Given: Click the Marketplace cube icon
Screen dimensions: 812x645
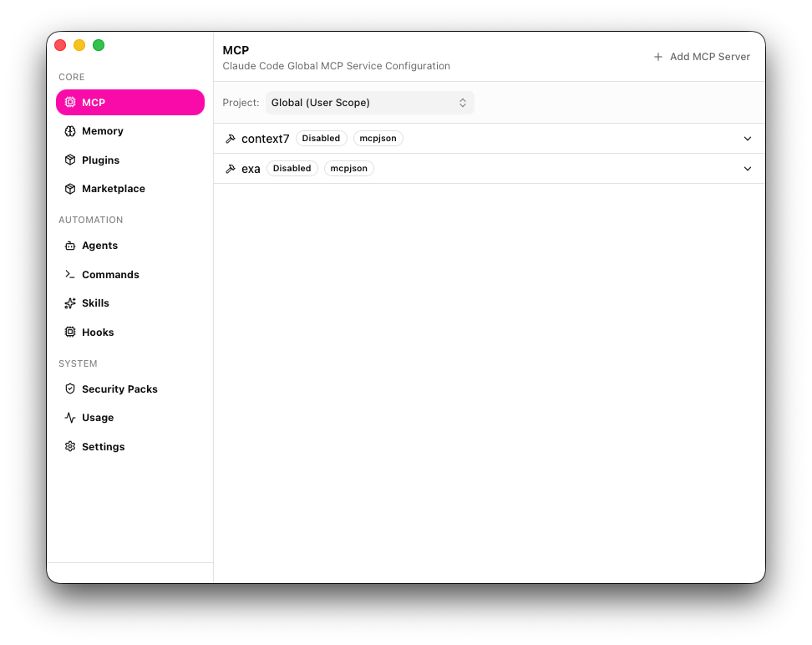Looking at the screenshot, I should tap(70, 189).
